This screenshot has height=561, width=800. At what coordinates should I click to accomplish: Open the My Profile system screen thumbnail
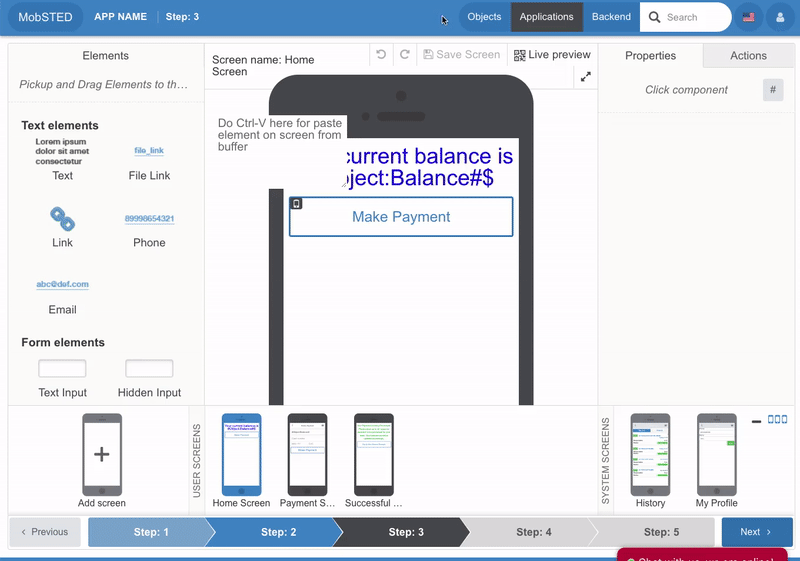(716, 454)
